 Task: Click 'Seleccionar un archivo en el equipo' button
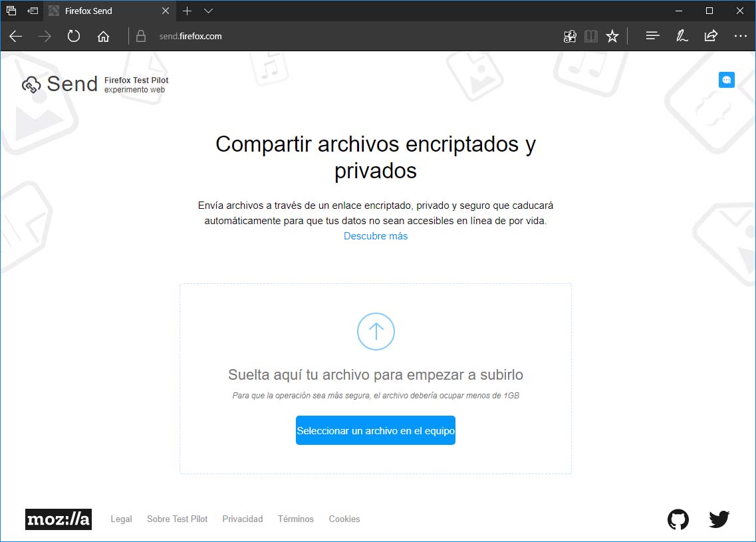376,430
